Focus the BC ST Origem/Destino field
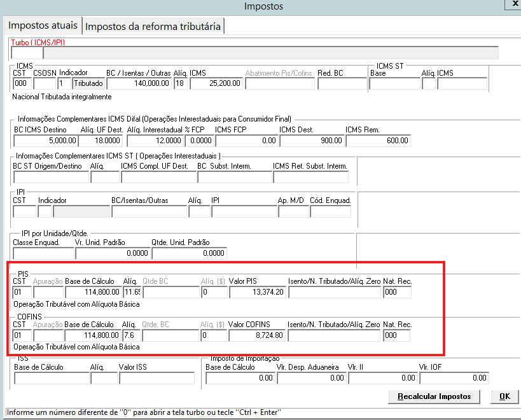This screenshot has width=521, height=420. point(51,177)
